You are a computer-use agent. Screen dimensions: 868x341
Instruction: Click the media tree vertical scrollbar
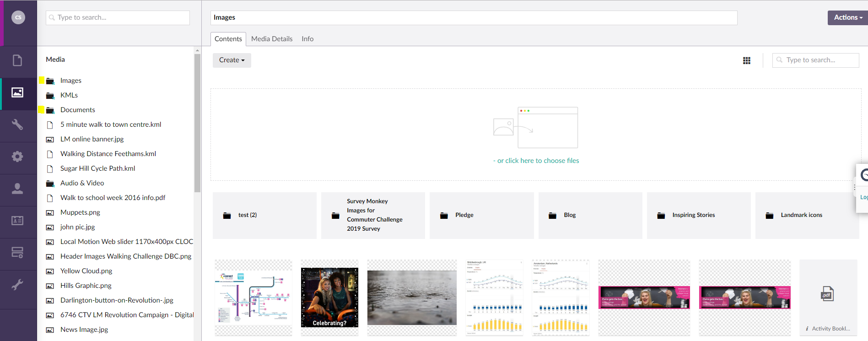197,124
